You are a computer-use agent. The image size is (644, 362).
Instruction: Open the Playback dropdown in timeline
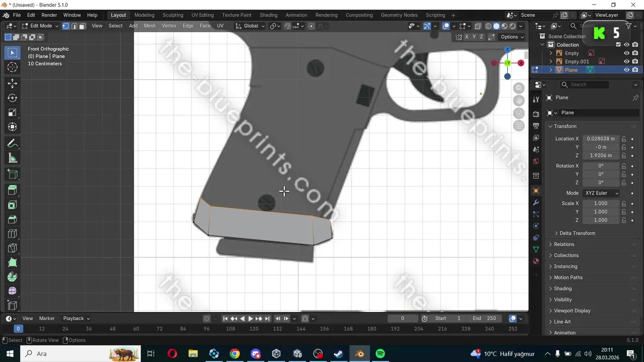(76, 318)
